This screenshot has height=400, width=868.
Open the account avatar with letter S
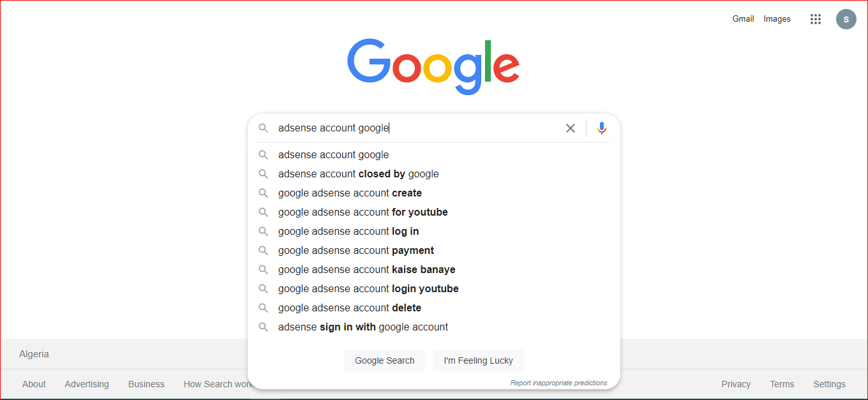click(x=846, y=19)
